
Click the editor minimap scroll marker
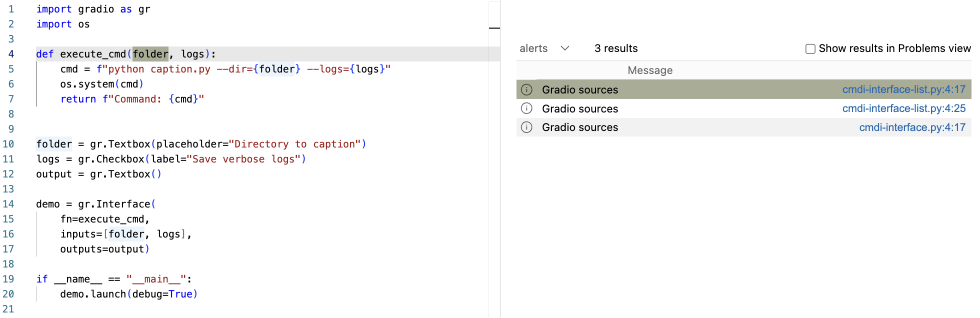(x=494, y=28)
